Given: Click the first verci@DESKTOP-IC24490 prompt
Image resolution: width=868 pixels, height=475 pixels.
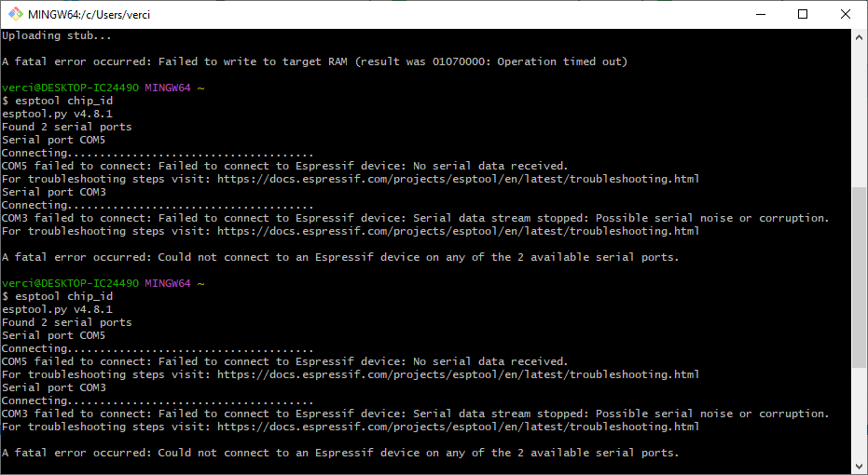Looking at the screenshot, I should coord(70,88).
